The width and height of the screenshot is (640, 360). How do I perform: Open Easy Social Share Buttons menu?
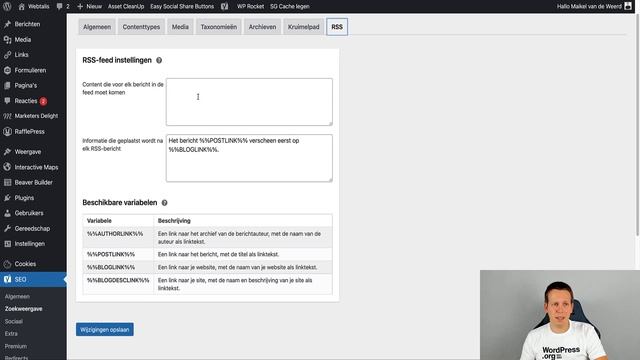point(182,7)
